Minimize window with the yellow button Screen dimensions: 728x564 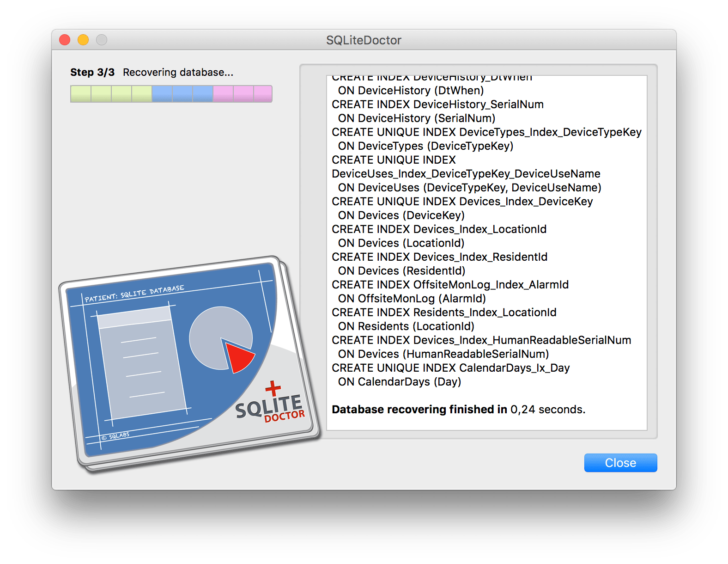pos(83,40)
